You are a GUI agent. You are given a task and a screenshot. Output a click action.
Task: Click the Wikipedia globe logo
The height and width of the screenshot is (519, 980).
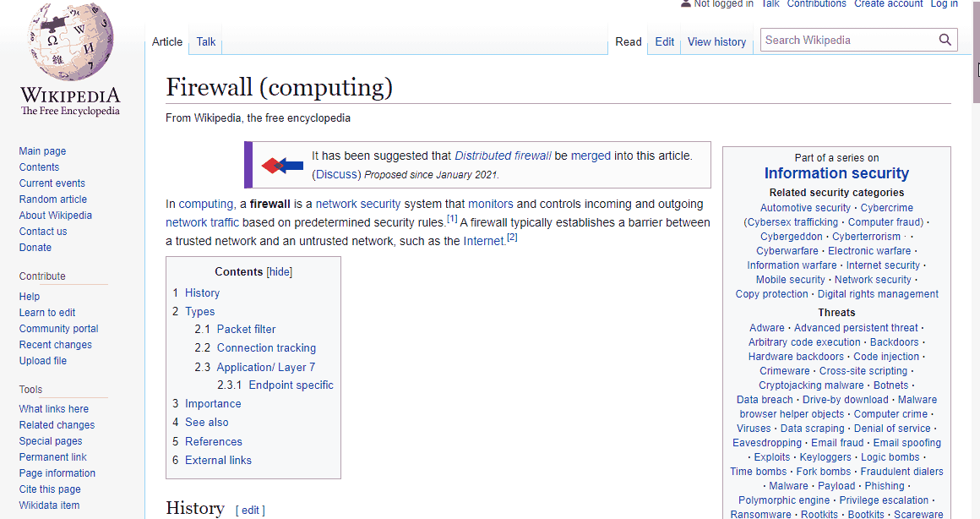tap(71, 42)
